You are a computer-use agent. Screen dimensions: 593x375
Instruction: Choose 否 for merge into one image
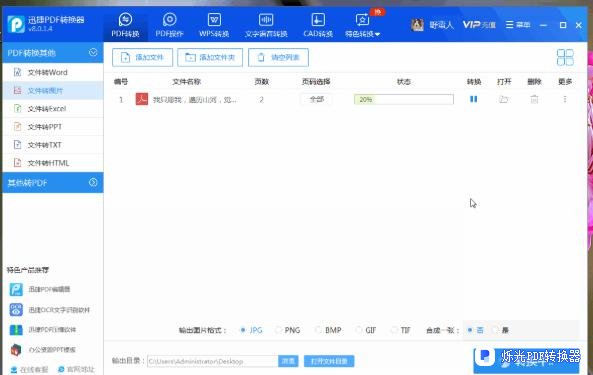point(475,330)
